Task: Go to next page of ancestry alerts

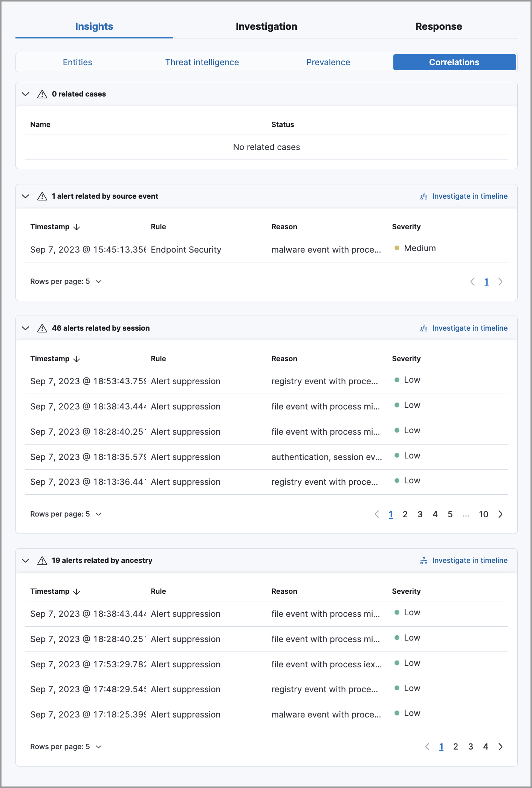Action: pyautogui.click(x=500, y=747)
